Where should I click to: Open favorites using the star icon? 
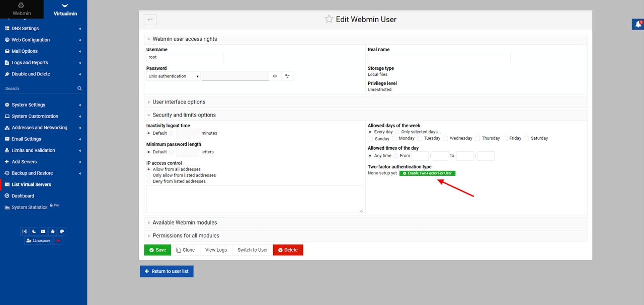53,232
